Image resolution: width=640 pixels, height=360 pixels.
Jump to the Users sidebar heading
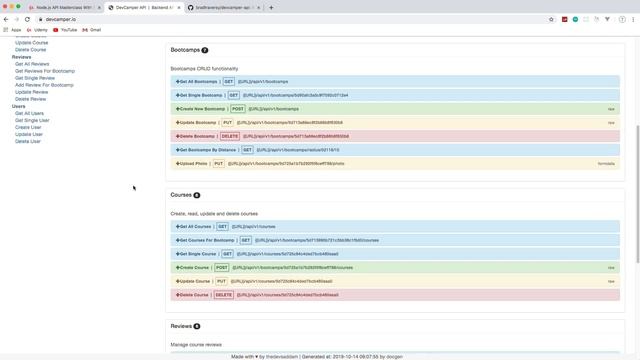coord(18,106)
